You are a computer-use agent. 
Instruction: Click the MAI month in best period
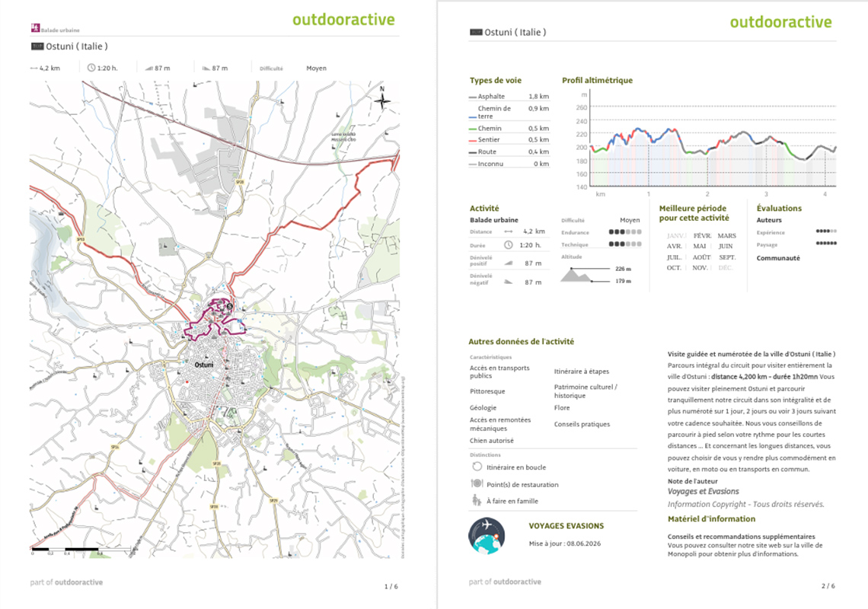699,247
